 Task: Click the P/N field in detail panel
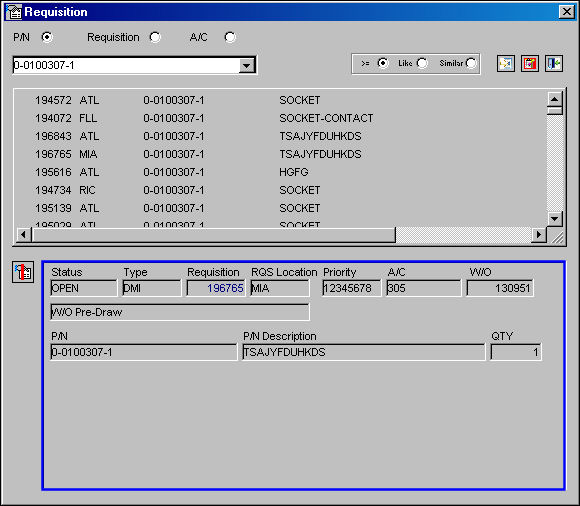(x=144, y=352)
